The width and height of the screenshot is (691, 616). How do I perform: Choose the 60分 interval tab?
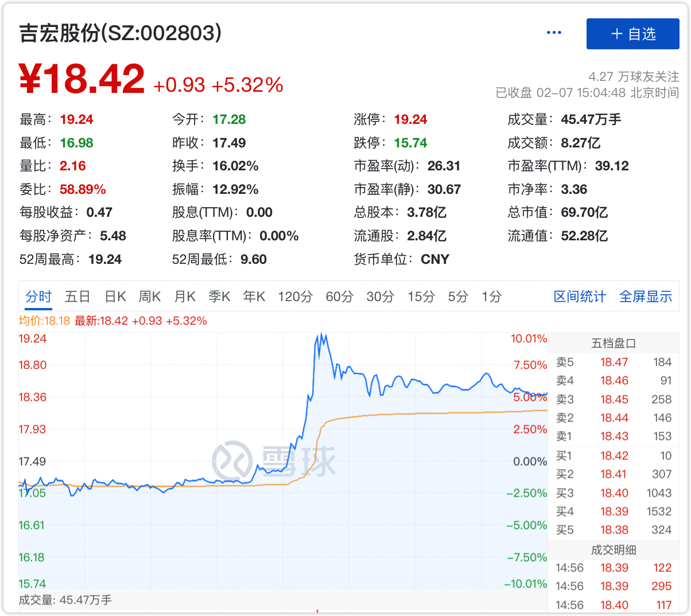coord(339,297)
